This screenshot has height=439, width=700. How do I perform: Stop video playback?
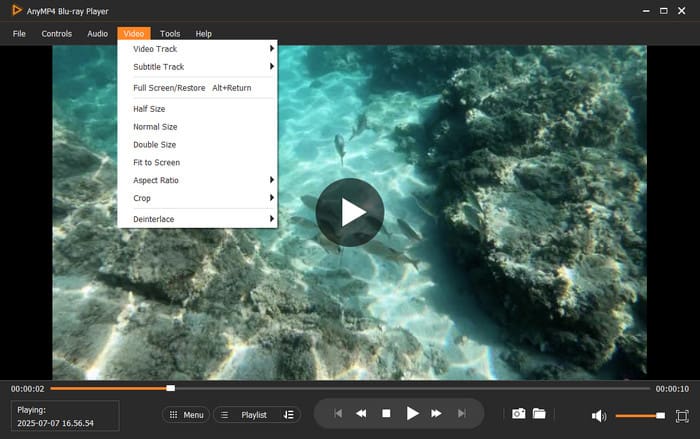pyautogui.click(x=386, y=414)
